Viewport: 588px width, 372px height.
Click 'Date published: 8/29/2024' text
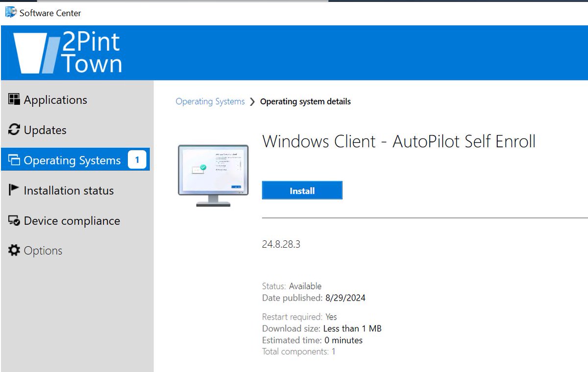[x=314, y=298]
